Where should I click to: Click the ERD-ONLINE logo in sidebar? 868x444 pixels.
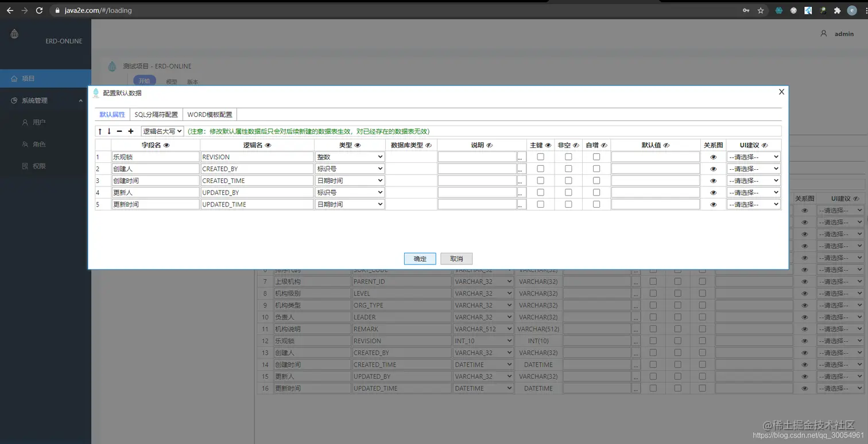coord(14,34)
